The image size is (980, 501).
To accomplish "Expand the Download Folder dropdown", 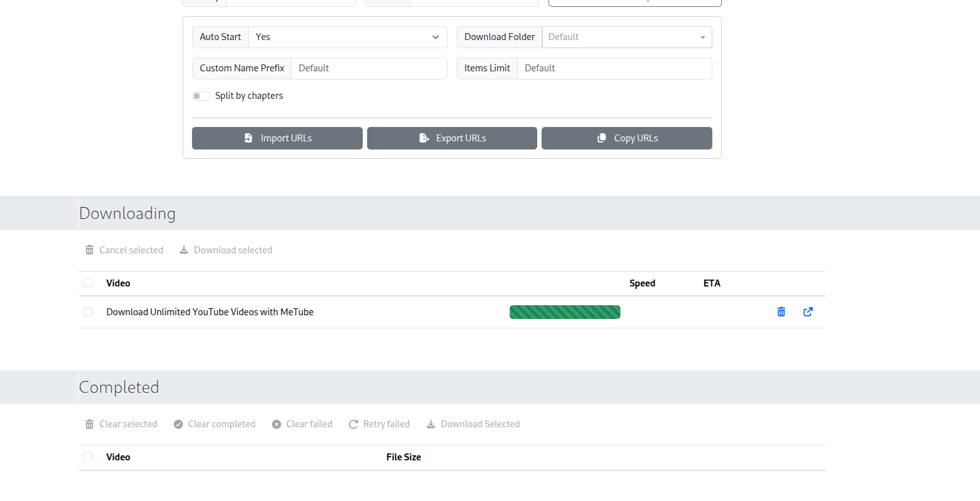I will click(702, 37).
